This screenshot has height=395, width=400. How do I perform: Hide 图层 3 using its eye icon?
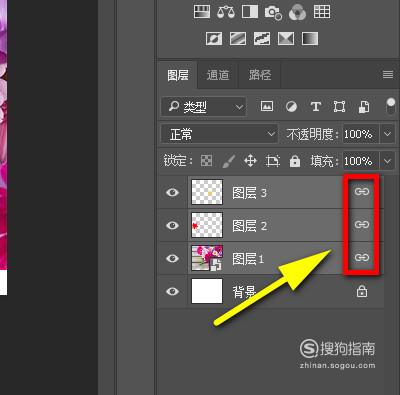(x=172, y=192)
